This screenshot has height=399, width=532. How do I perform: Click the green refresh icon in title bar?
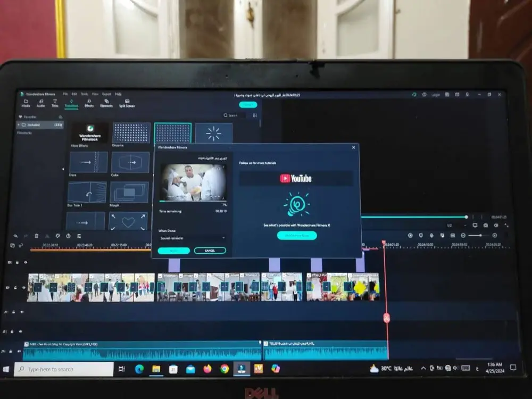point(414,95)
